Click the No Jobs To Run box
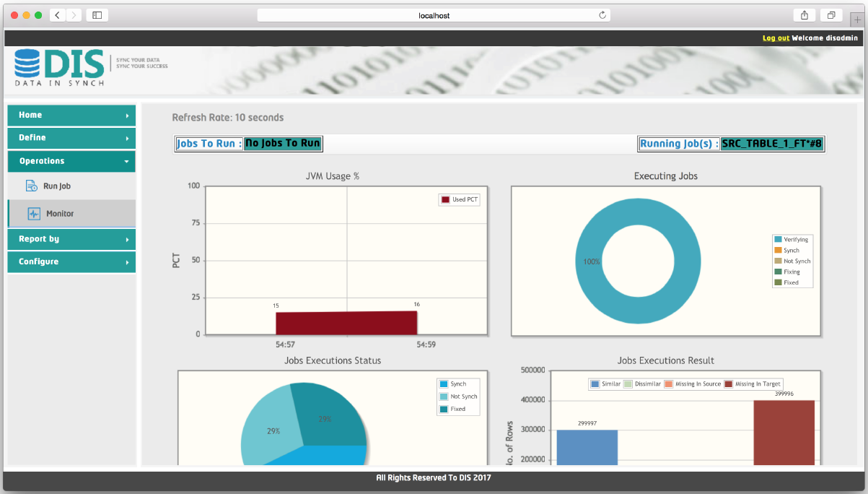 pyautogui.click(x=282, y=143)
